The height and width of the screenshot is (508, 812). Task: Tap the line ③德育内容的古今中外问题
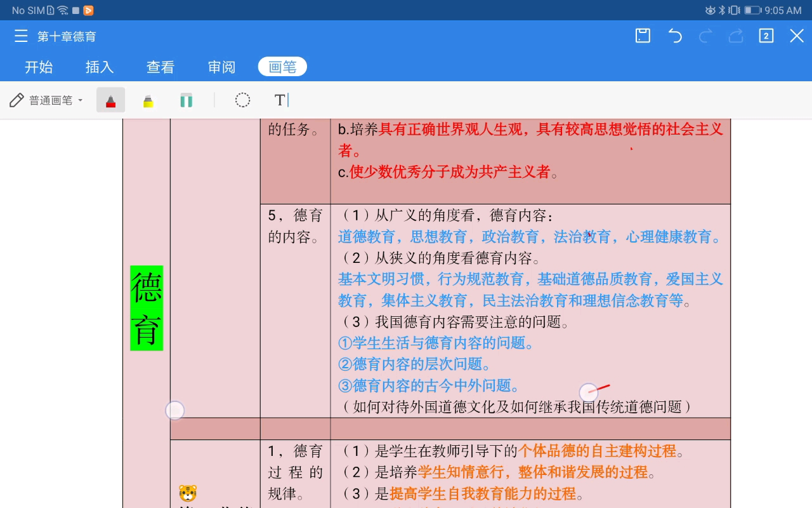point(429,385)
